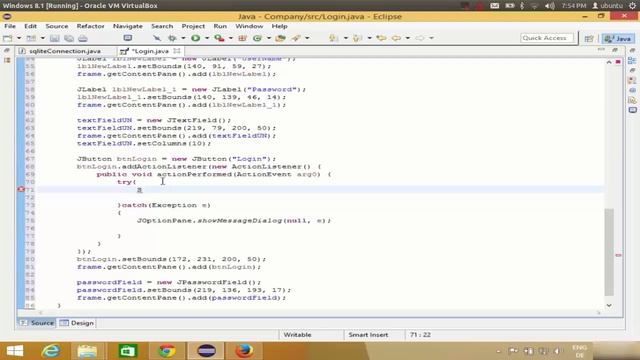Viewport: 640px width, 360px height.
Task: Open the Search menu
Action: tap(162, 26)
